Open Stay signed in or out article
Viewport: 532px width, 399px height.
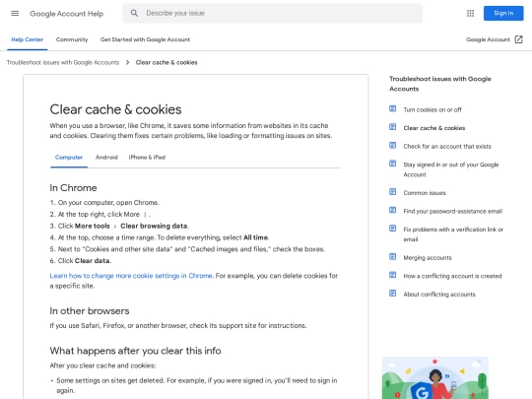pyautogui.click(x=451, y=169)
